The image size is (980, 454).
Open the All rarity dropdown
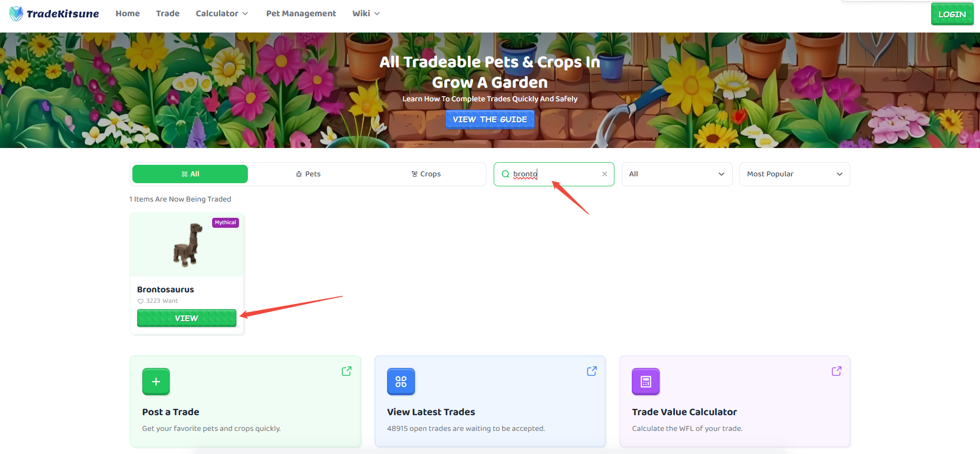pos(677,174)
